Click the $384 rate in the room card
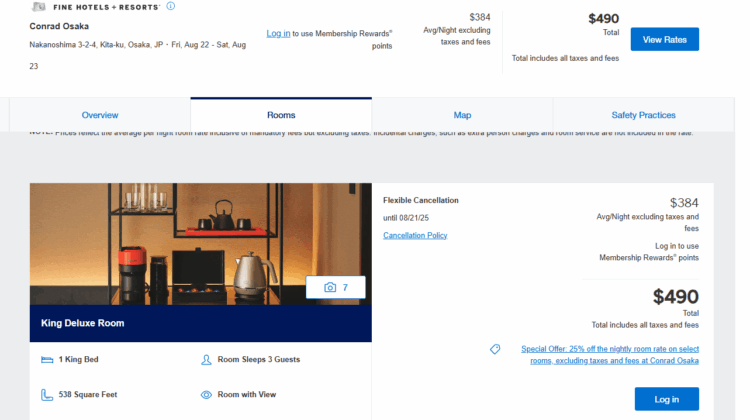The height and width of the screenshot is (420, 750). [684, 203]
